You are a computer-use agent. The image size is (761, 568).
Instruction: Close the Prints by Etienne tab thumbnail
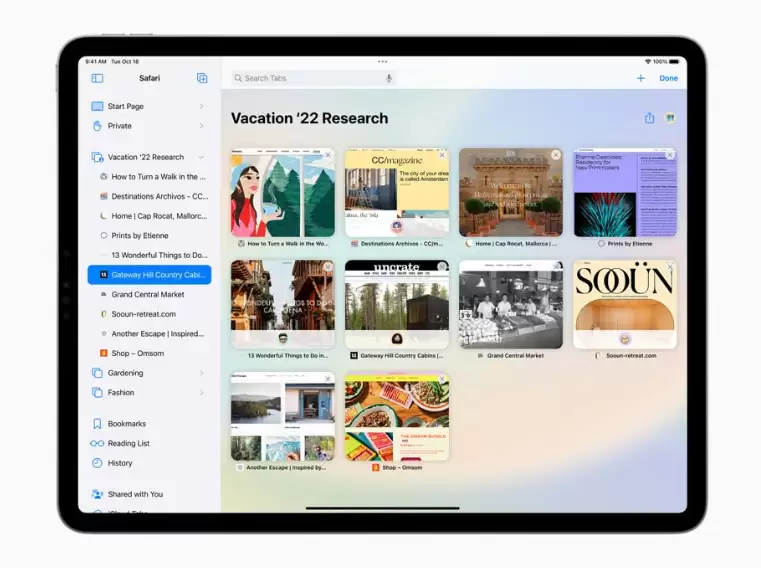tap(670, 155)
